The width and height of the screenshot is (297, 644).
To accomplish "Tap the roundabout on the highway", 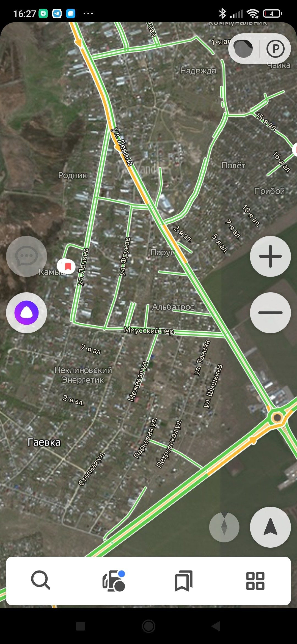I will click(x=277, y=417).
